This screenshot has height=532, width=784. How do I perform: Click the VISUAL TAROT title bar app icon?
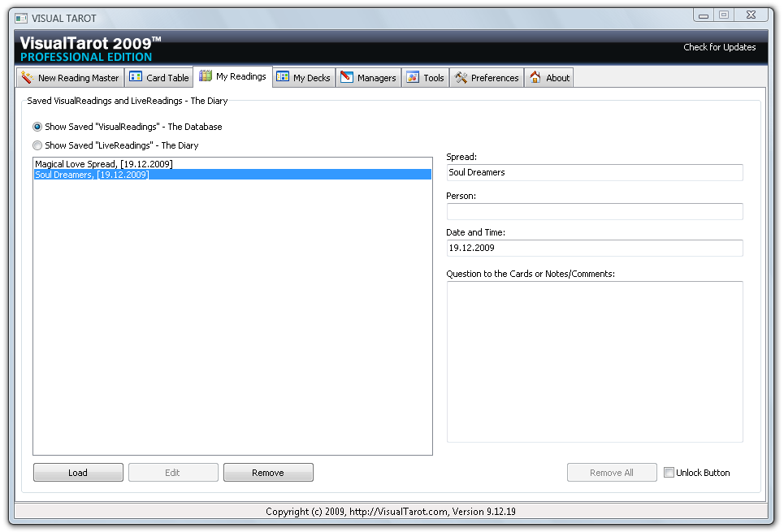tap(21, 19)
